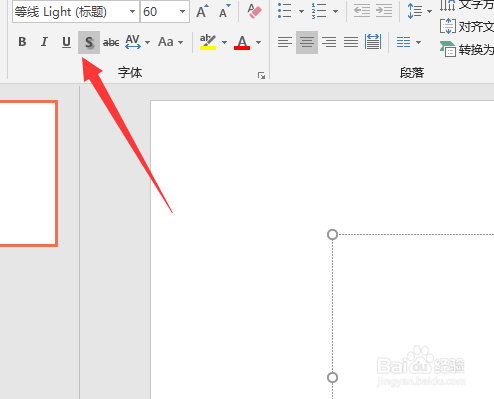Clear all formatting with eraser icon

click(254, 11)
